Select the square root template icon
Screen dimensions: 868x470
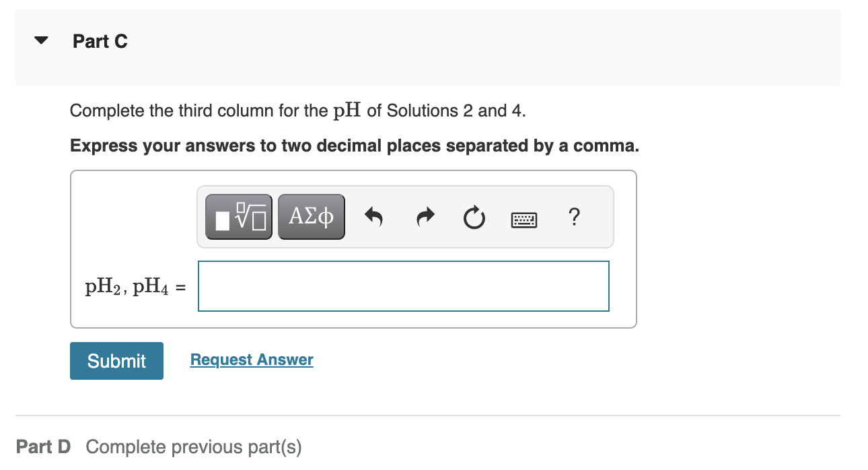238,216
